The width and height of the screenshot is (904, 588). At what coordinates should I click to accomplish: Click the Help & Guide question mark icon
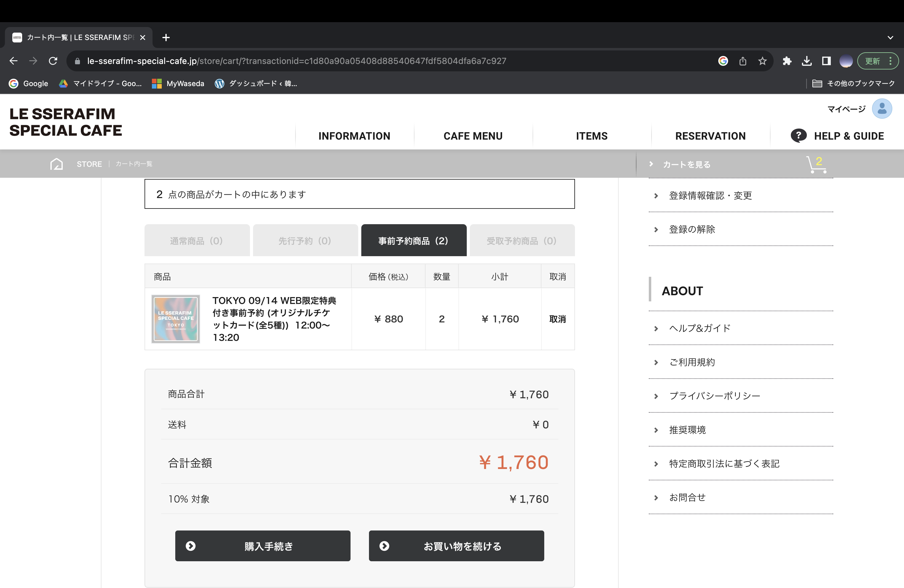(x=799, y=136)
